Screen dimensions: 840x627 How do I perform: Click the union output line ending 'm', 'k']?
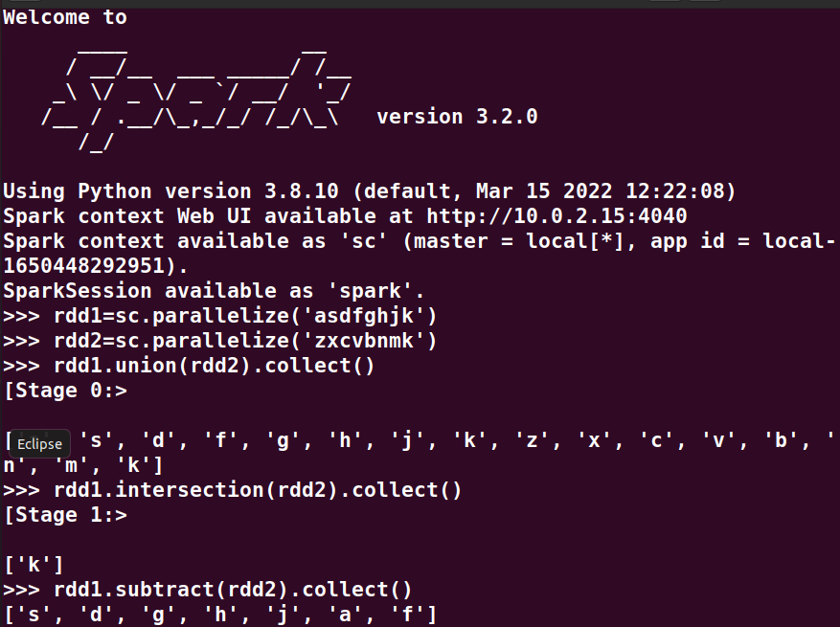tap(83, 465)
